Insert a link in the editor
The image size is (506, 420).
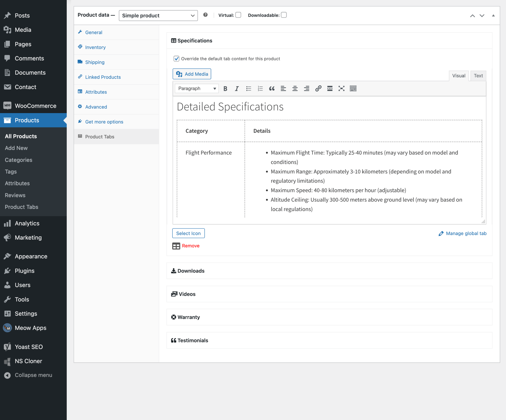[318, 88]
